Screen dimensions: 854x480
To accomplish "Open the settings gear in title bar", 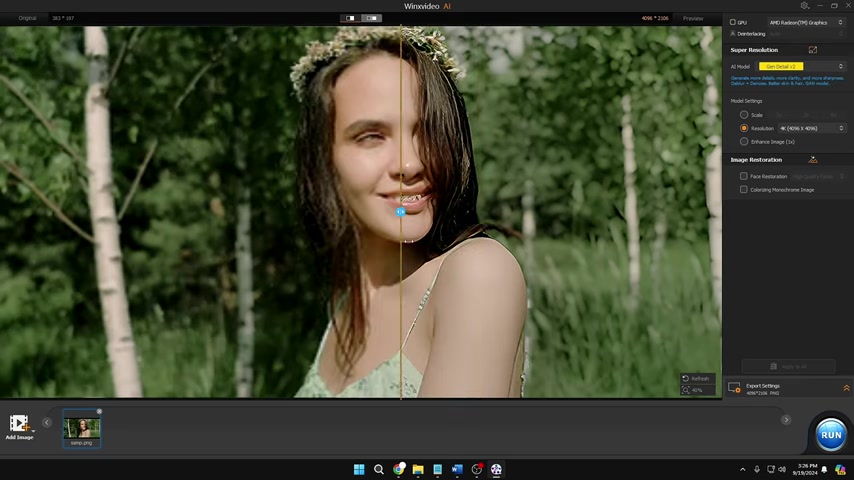I will point(804,6).
